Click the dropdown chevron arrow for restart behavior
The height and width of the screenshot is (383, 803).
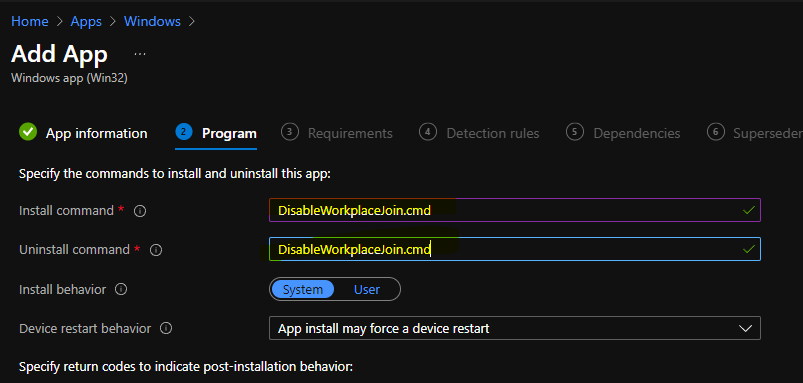tap(746, 328)
